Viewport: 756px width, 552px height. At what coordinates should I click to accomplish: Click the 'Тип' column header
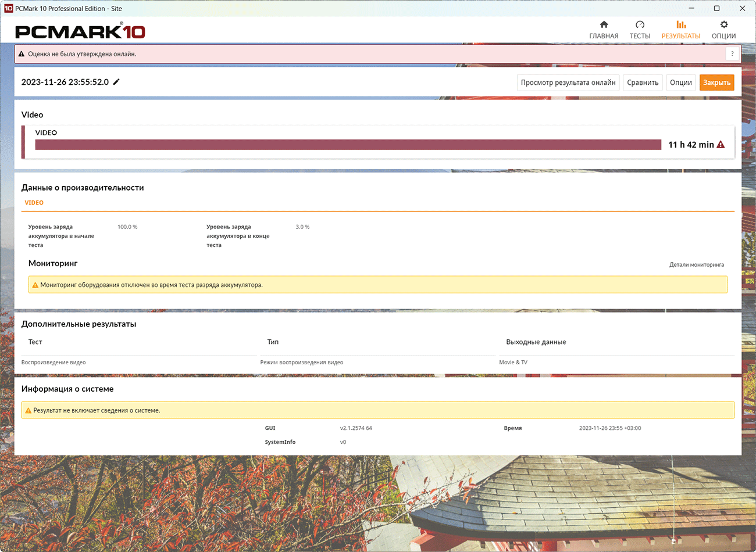pyautogui.click(x=273, y=342)
